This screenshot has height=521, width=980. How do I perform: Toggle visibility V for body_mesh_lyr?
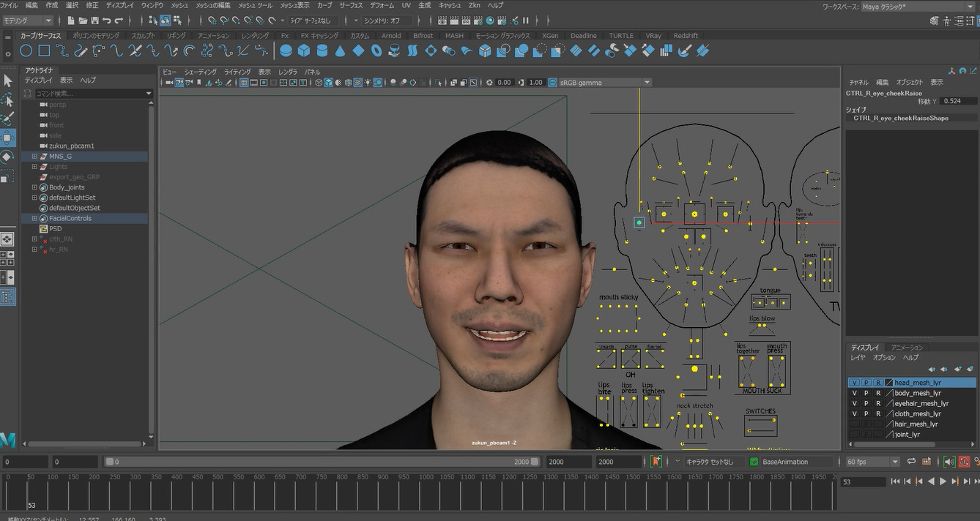[x=854, y=393]
